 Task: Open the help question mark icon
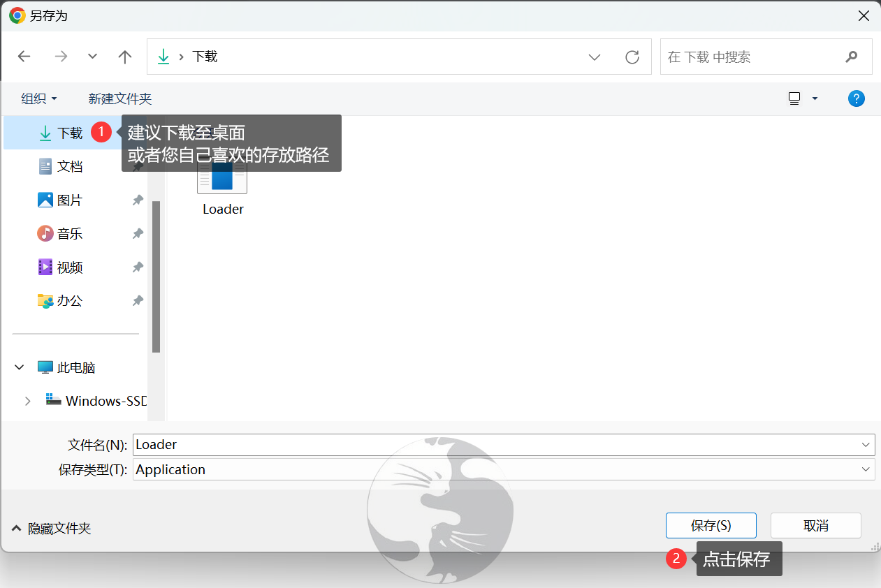(x=856, y=98)
